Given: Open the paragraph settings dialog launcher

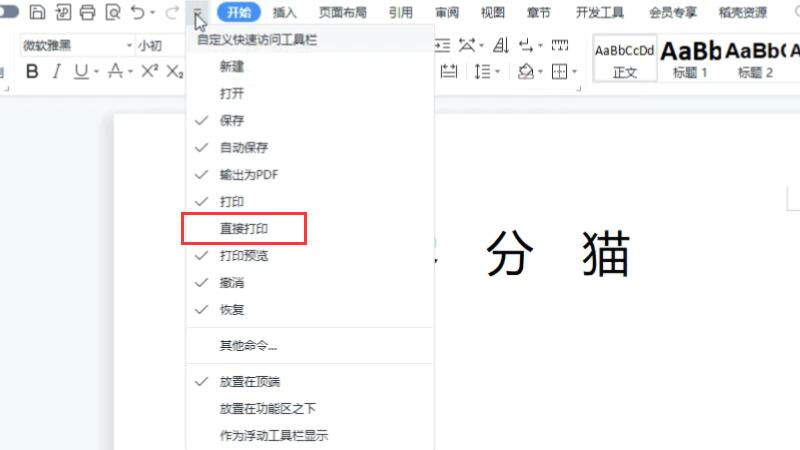Looking at the screenshot, I should [579, 88].
